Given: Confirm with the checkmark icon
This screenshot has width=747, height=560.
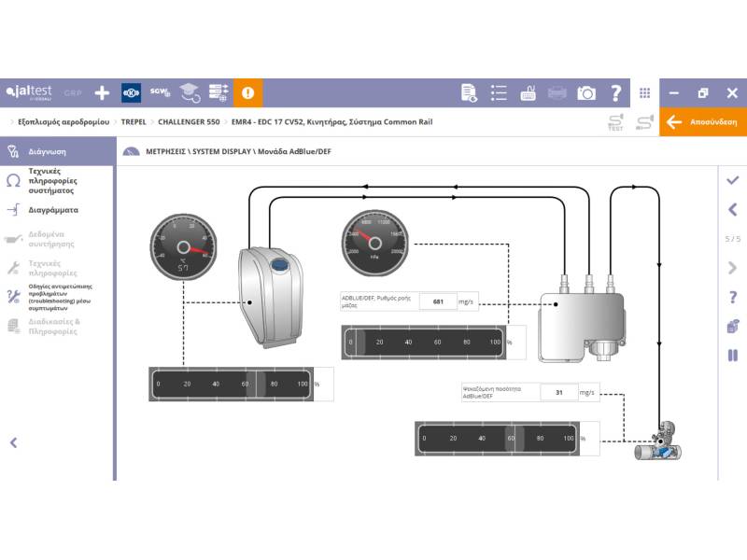Looking at the screenshot, I should (733, 180).
